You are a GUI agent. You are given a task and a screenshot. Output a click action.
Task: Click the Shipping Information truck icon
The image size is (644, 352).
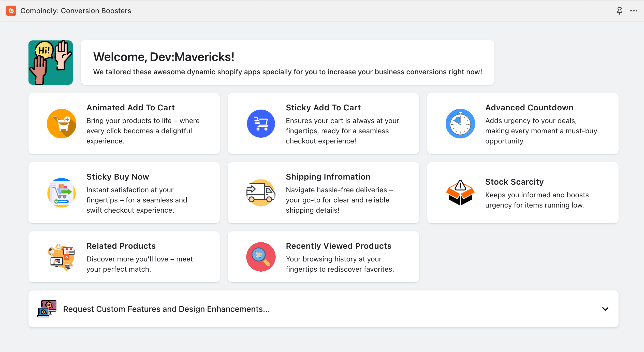(x=261, y=193)
